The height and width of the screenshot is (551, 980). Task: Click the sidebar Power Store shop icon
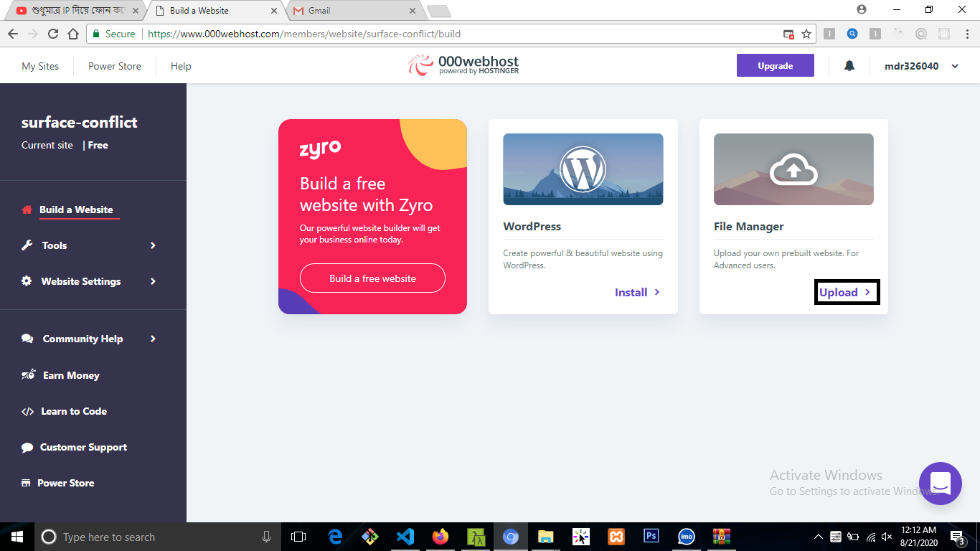(x=26, y=483)
